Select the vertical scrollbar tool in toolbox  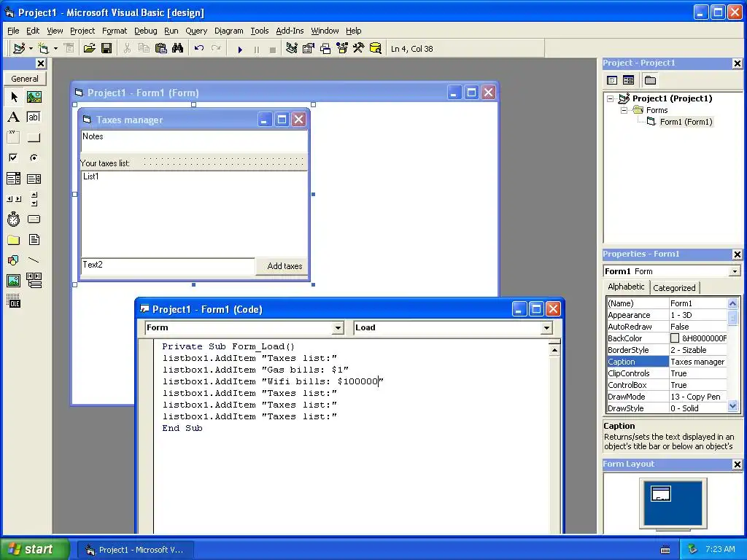click(34, 199)
